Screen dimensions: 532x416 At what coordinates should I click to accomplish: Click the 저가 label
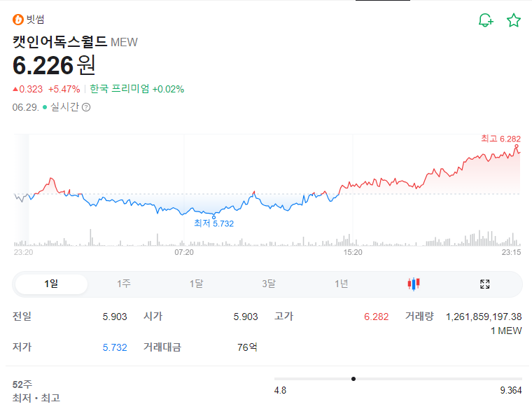point(22,347)
